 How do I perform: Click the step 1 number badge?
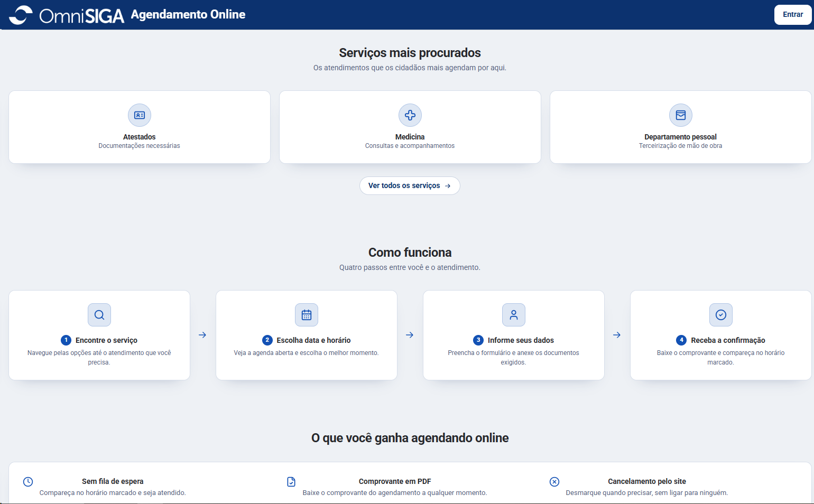tap(66, 340)
